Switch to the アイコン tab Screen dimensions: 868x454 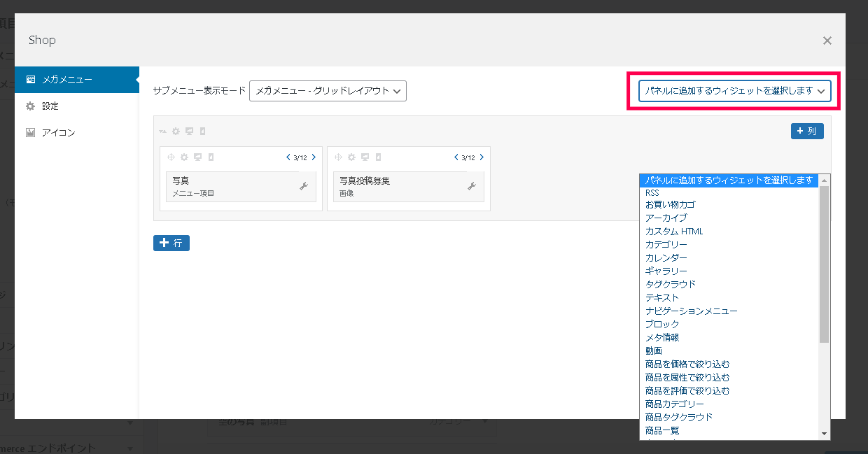[x=77, y=132]
